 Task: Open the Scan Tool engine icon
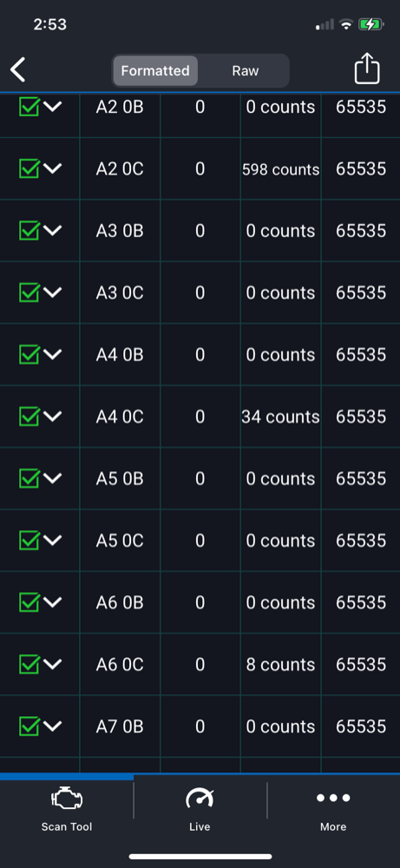tap(67, 798)
